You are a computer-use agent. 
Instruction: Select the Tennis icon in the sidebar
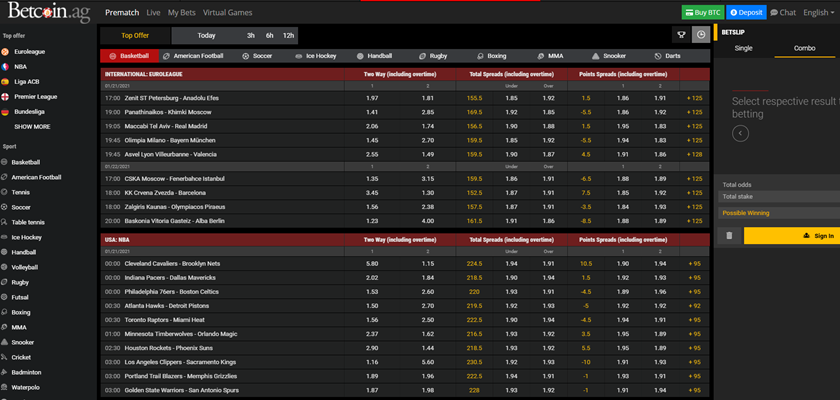coord(5,192)
